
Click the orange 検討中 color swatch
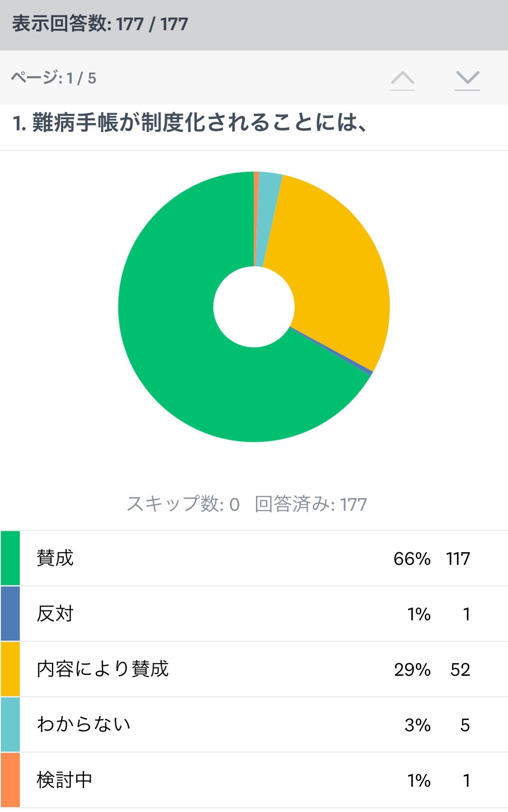[10, 780]
